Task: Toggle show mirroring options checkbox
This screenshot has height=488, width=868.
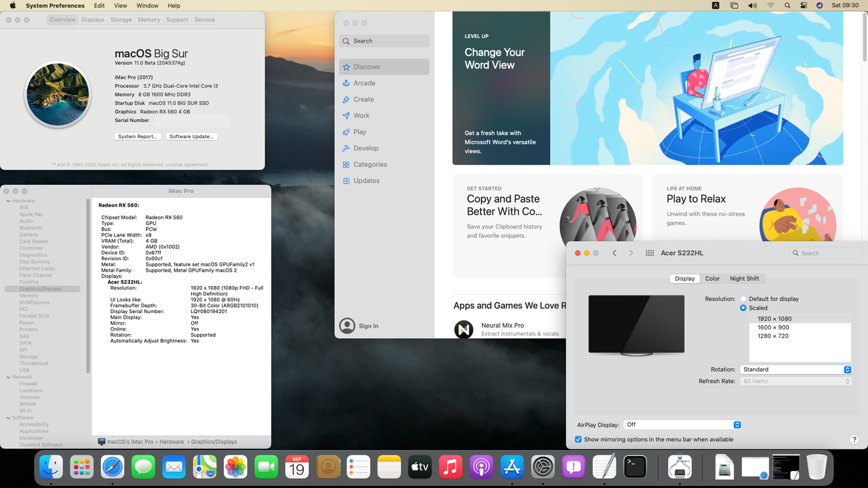Action: (578, 439)
